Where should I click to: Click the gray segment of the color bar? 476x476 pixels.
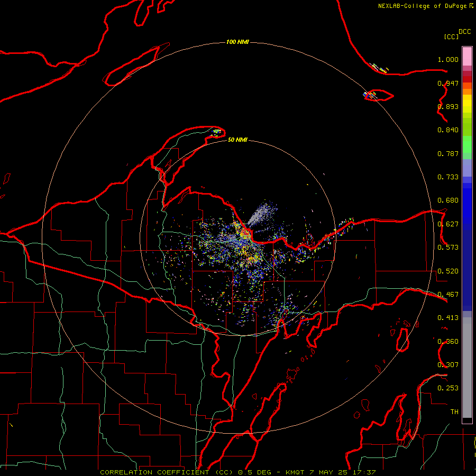[x=467, y=368]
